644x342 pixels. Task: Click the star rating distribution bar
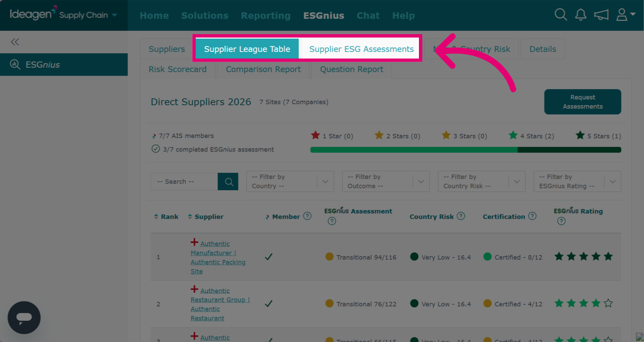click(466, 150)
